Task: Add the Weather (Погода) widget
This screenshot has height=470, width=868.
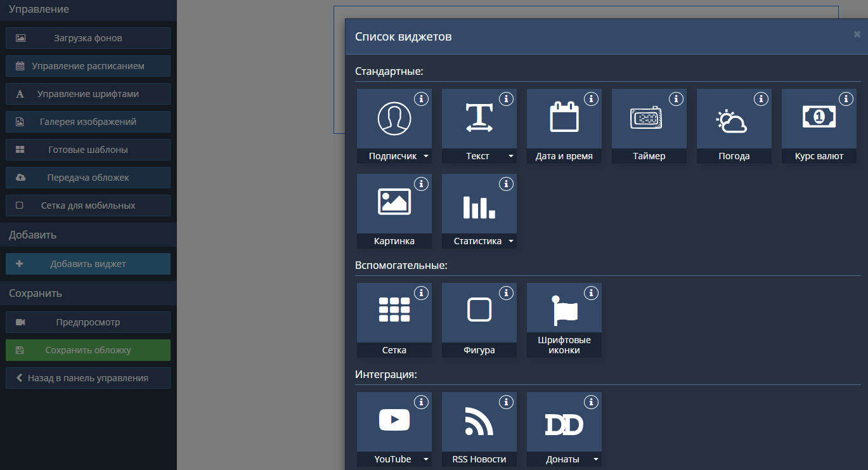Action: click(734, 119)
